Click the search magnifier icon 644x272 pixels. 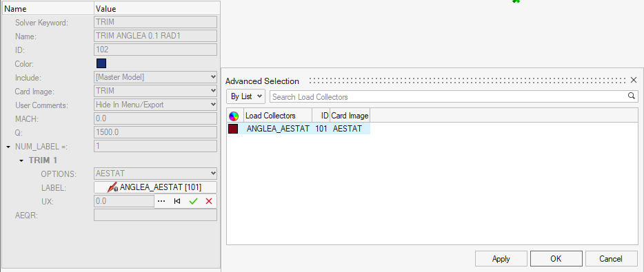coord(632,96)
